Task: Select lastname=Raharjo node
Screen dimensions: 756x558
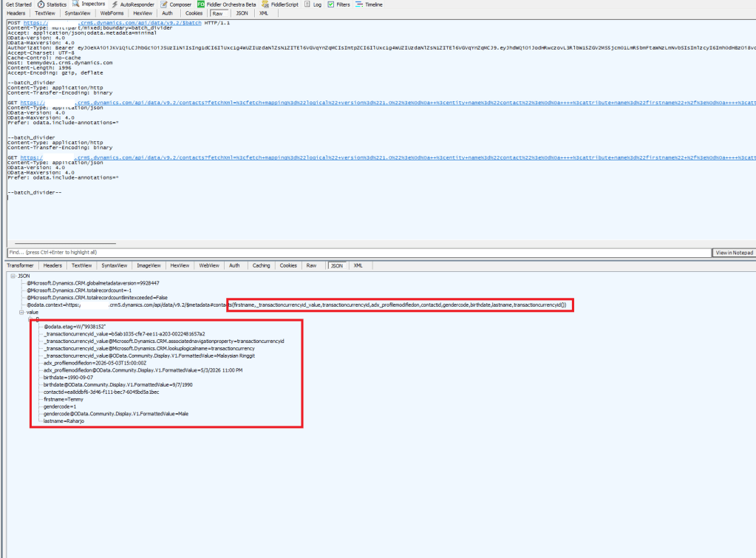Action: [64, 421]
